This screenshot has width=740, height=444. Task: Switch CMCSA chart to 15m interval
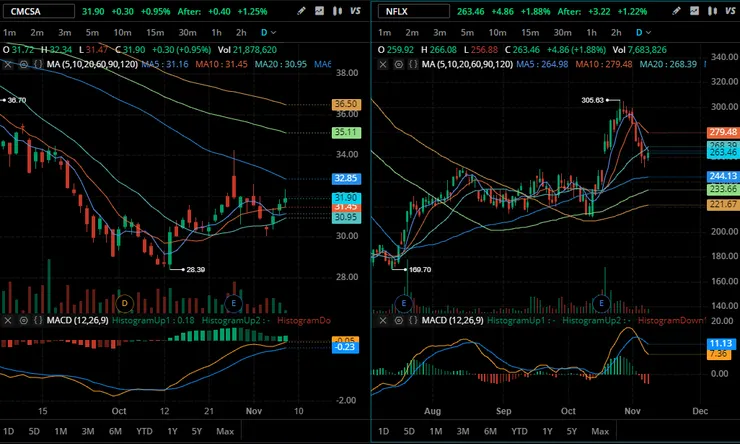[155, 33]
